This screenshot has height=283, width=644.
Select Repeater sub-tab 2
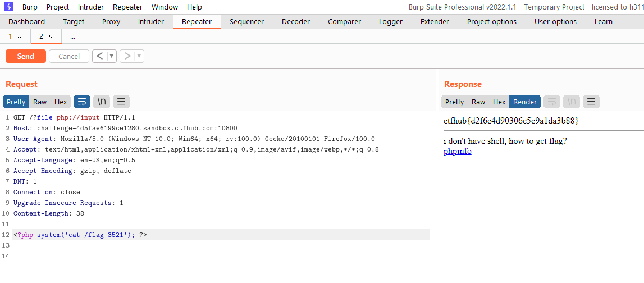(x=41, y=36)
